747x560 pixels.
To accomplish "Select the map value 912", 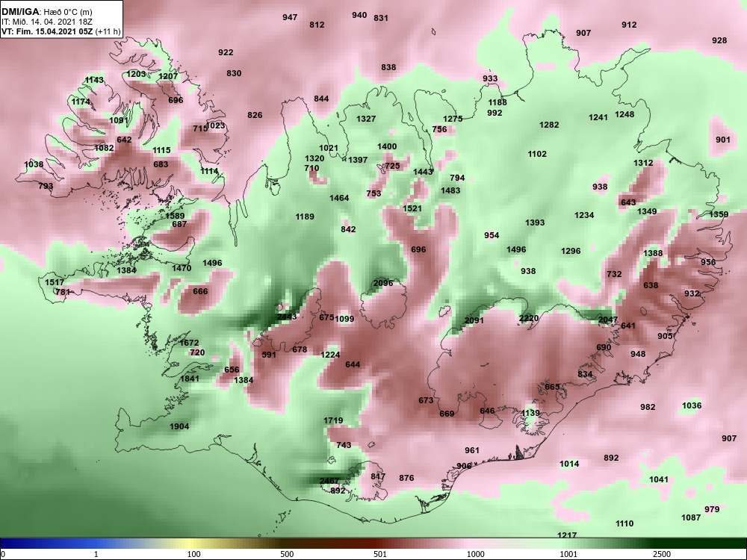I will tap(629, 25).
